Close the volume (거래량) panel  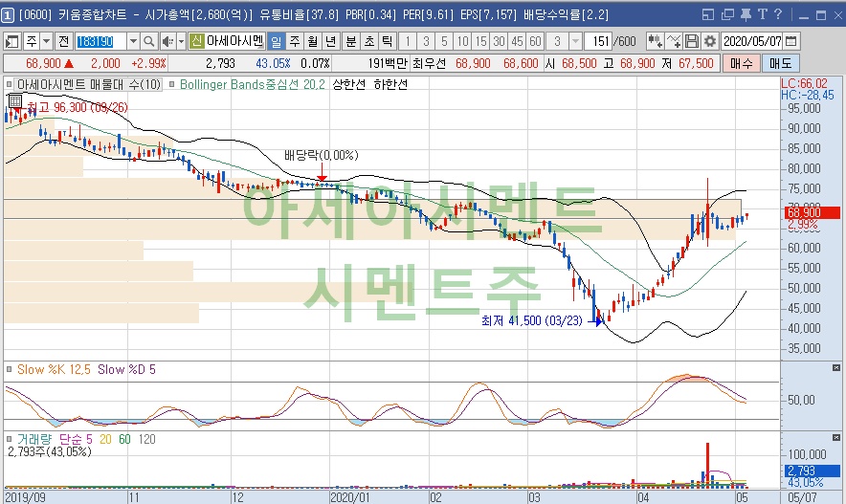(835, 438)
